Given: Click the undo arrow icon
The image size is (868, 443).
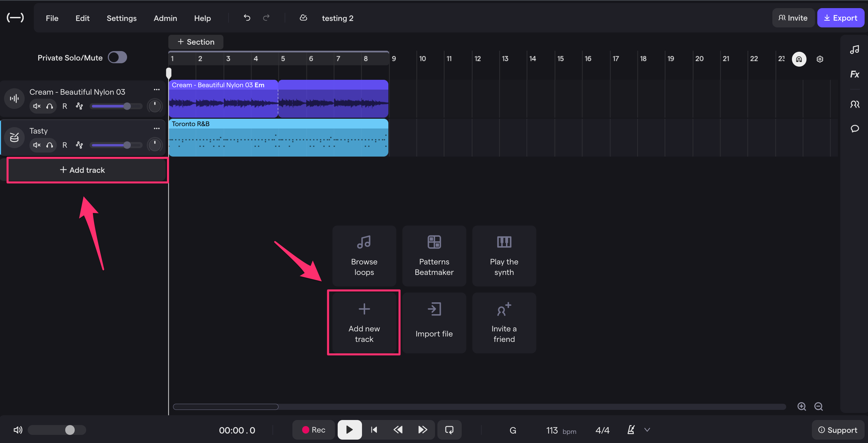Looking at the screenshot, I should pyautogui.click(x=247, y=18).
